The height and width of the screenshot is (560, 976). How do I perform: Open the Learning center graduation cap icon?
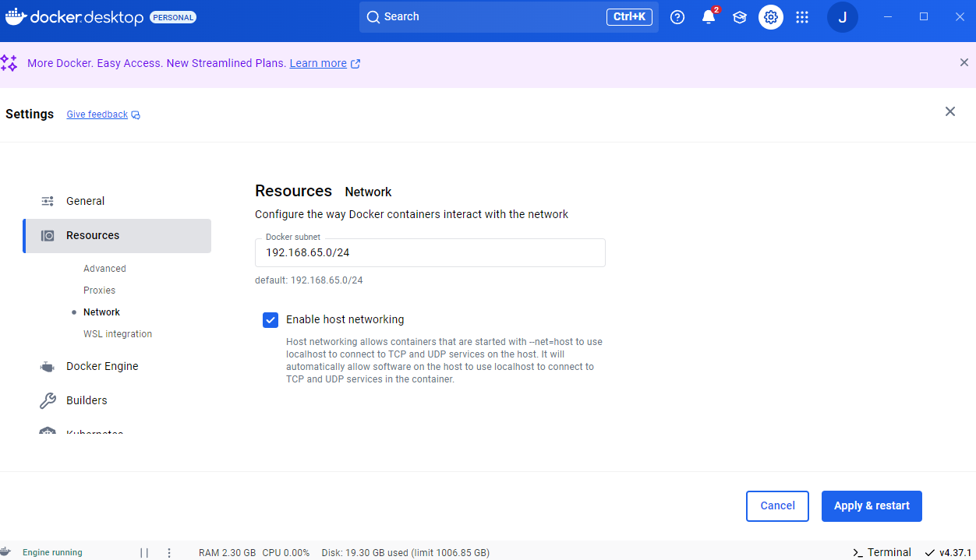click(x=740, y=17)
